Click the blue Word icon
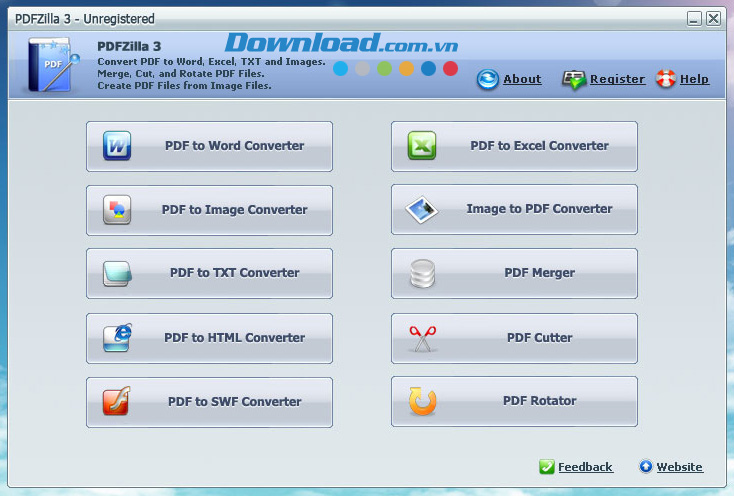The image size is (734, 496). click(x=117, y=146)
